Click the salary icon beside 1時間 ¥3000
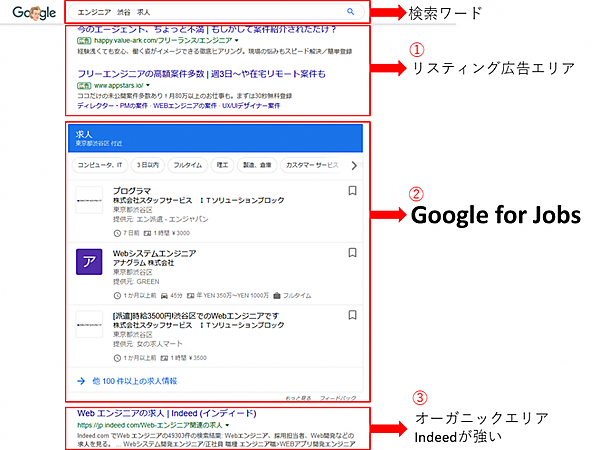The image size is (600, 450). pos(147,233)
